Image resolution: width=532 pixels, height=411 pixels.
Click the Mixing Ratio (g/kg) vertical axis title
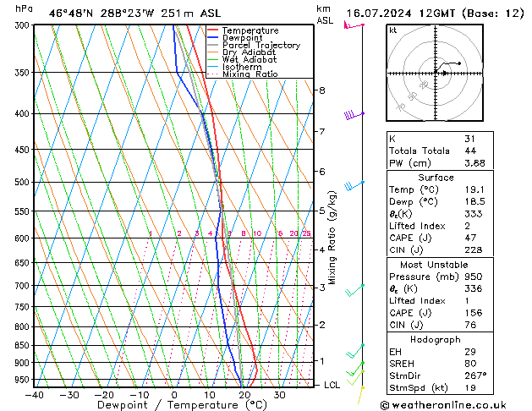pos(332,238)
